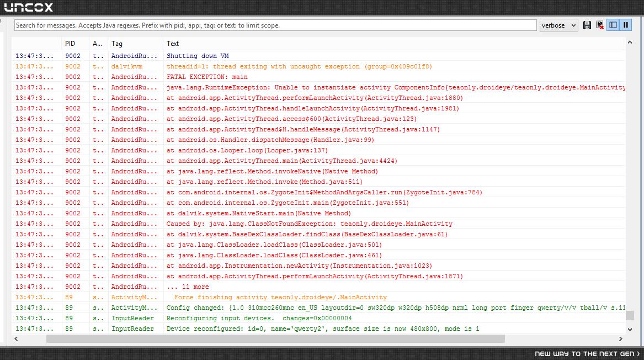Select the 'Force finishing activity' log line

[318, 297]
